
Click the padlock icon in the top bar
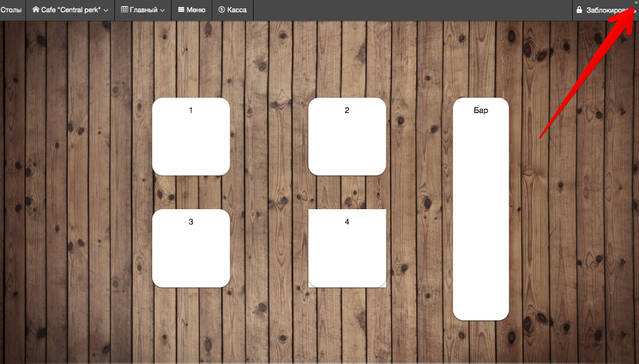(x=579, y=10)
